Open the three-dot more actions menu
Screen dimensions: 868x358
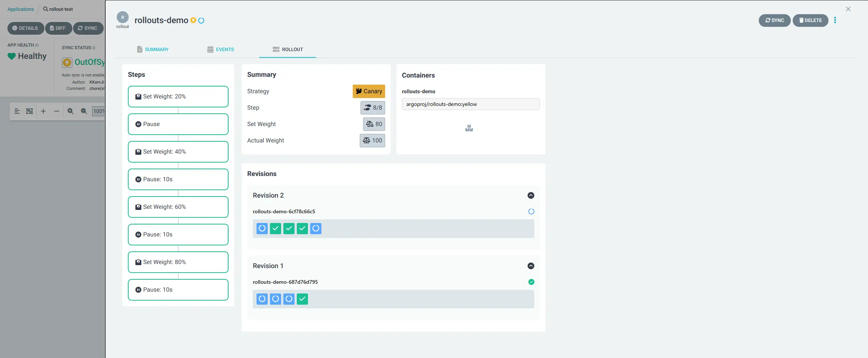835,20
